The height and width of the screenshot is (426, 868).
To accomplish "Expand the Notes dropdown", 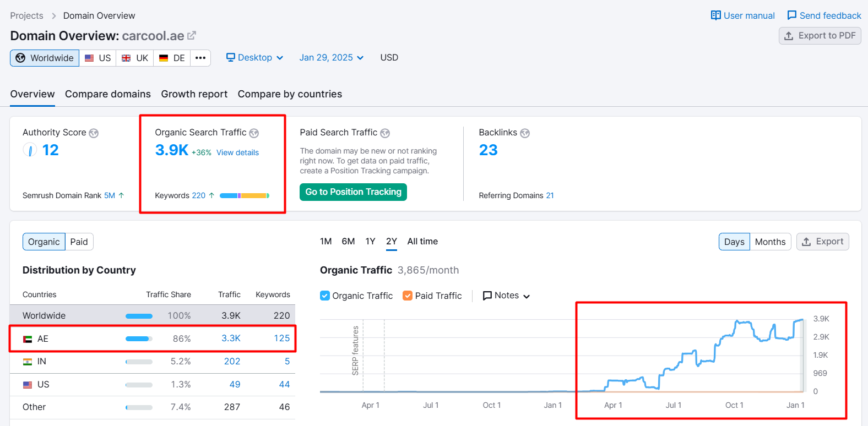I will (506, 296).
